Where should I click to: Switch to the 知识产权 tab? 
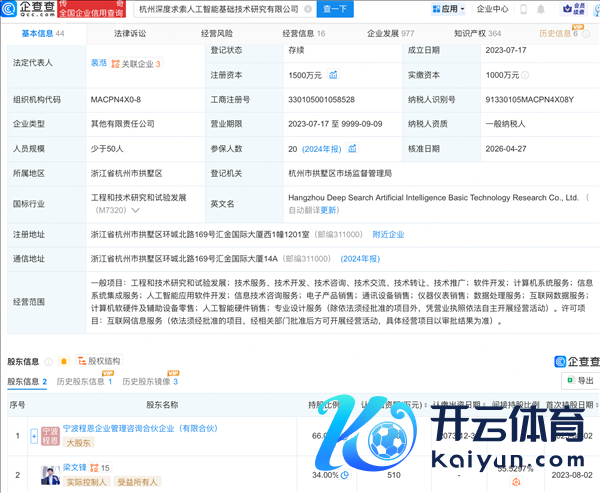(478, 34)
